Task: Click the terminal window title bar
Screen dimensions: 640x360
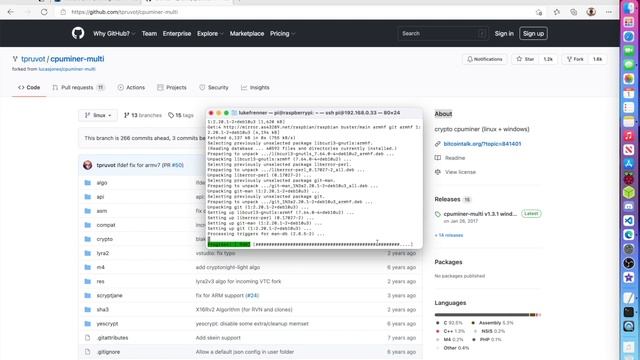Action: coord(314,113)
